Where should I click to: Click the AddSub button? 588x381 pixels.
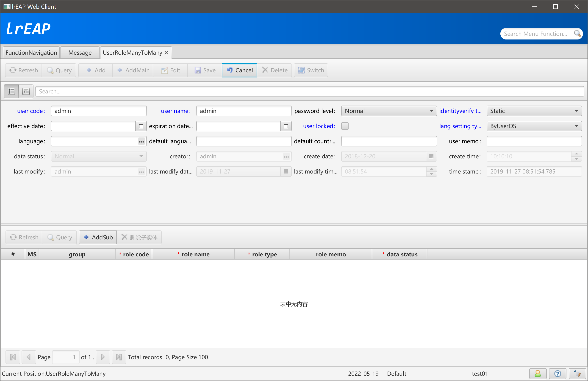coord(98,237)
